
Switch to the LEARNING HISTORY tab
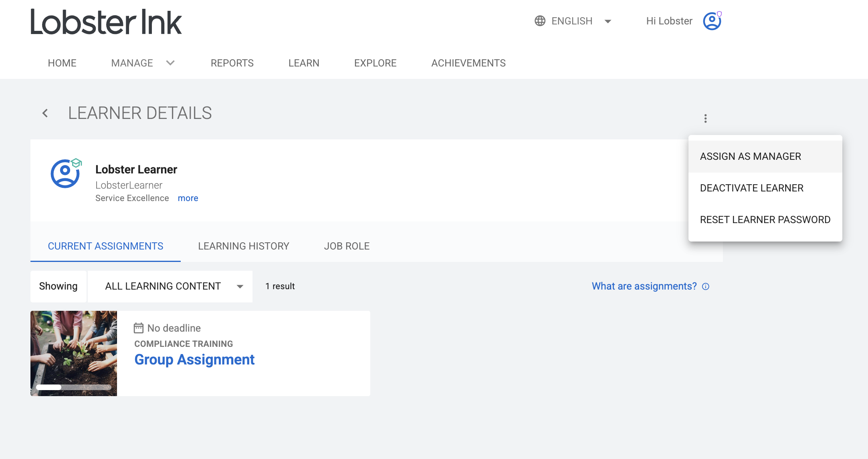point(244,246)
